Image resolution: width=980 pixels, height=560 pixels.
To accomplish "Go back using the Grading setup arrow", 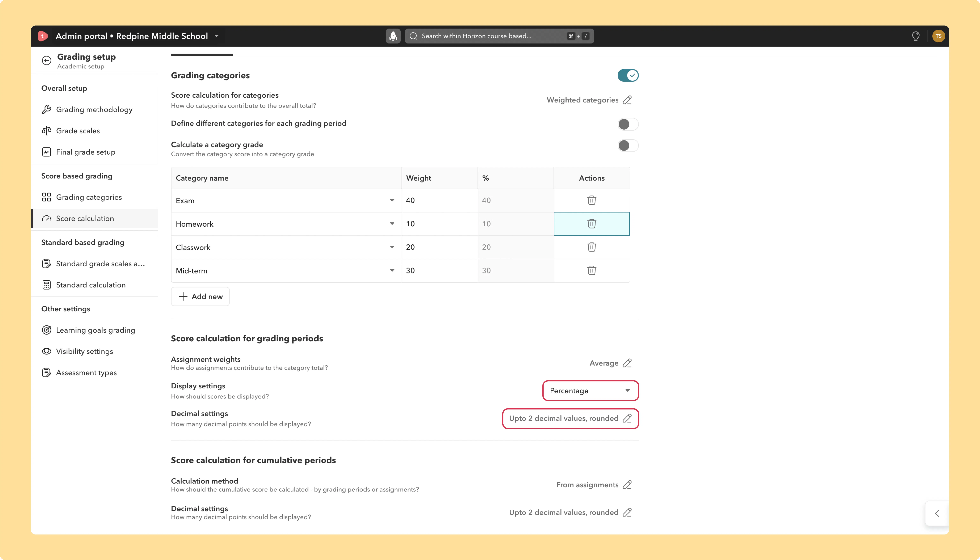I will click(47, 60).
